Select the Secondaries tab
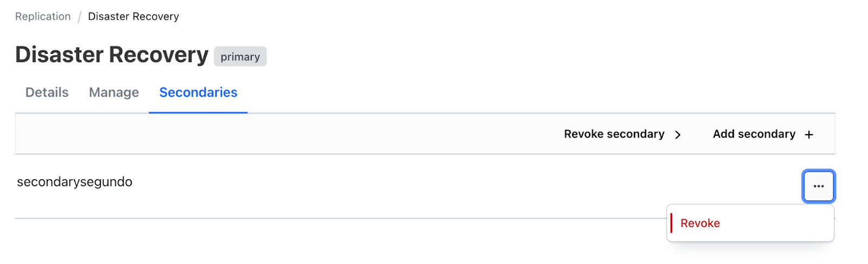 [x=198, y=92]
